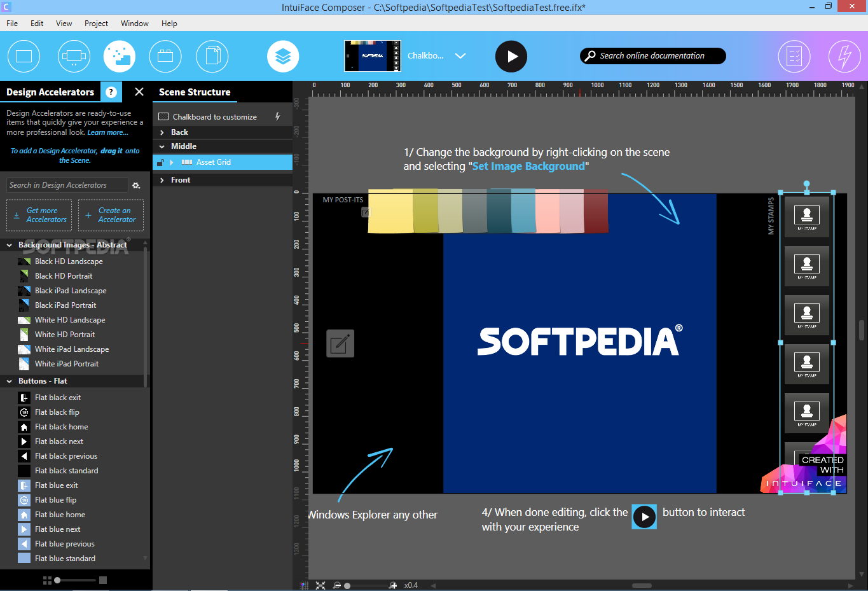The width and height of the screenshot is (868, 591).
Task: Click magnifier icon in documentation search
Action: pyautogui.click(x=590, y=55)
